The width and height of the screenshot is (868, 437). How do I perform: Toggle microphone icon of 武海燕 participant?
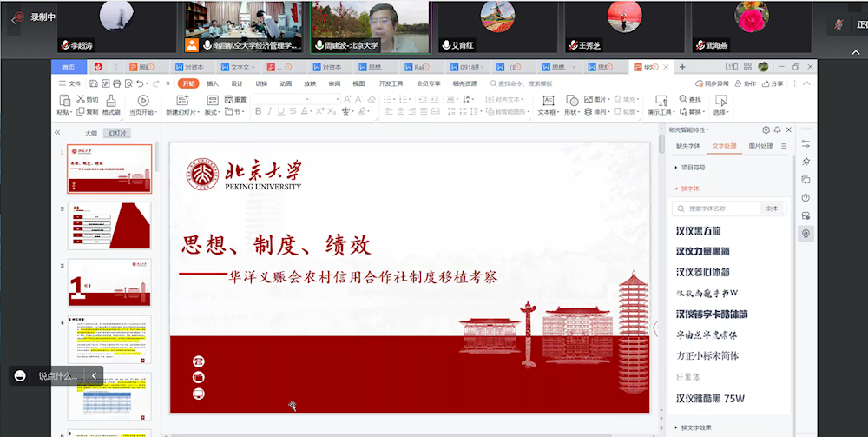click(x=702, y=45)
